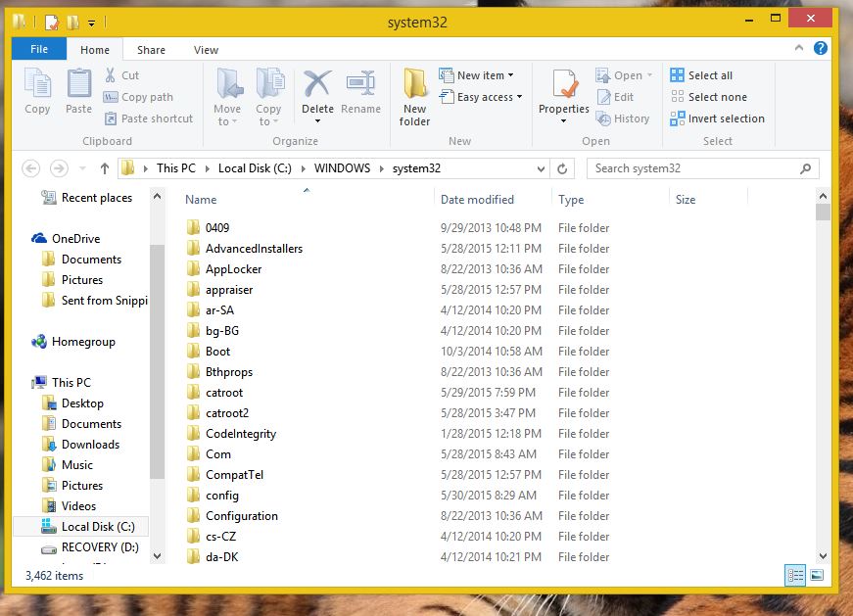Create a New folder

[x=414, y=97]
